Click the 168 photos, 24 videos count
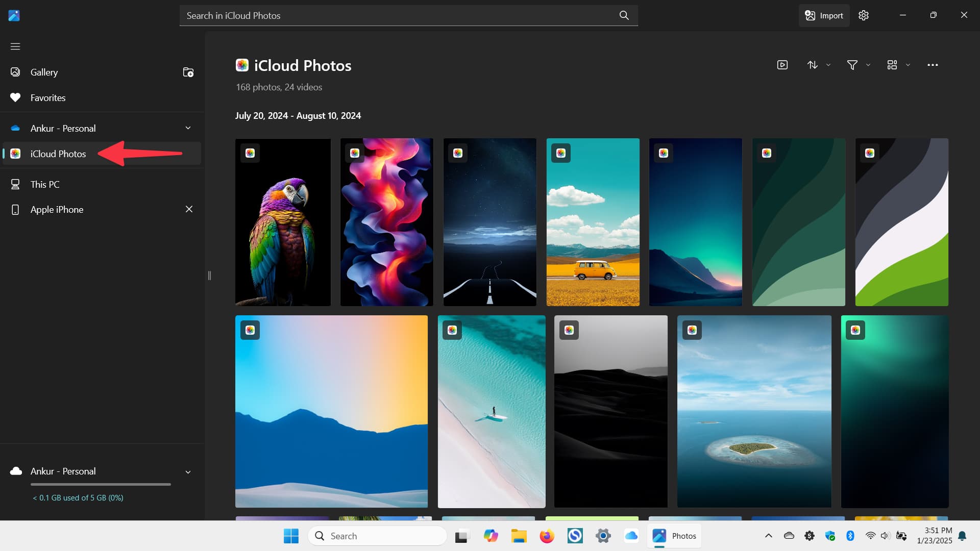This screenshot has height=551, width=980. tap(279, 87)
